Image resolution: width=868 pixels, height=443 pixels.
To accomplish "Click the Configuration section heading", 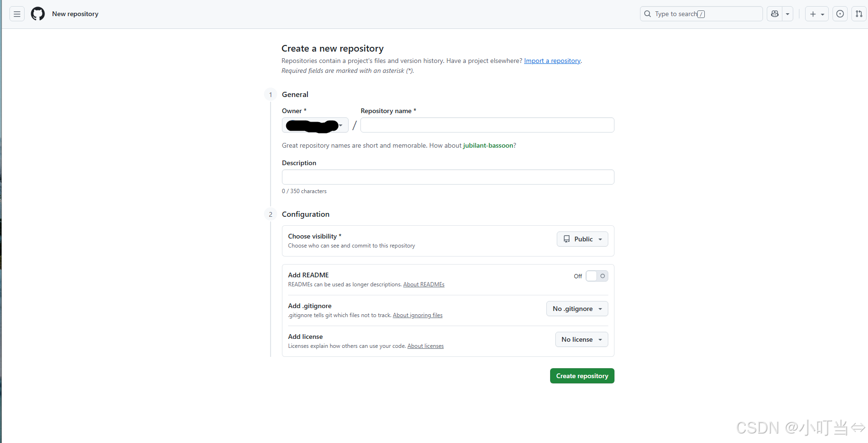I will [x=306, y=214].
